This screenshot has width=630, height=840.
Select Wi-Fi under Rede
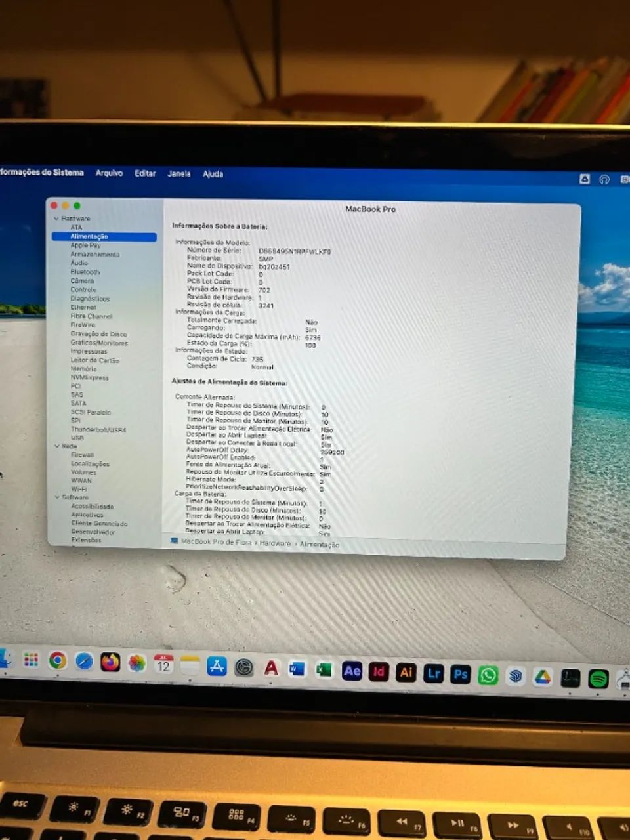tap(79, 489)
